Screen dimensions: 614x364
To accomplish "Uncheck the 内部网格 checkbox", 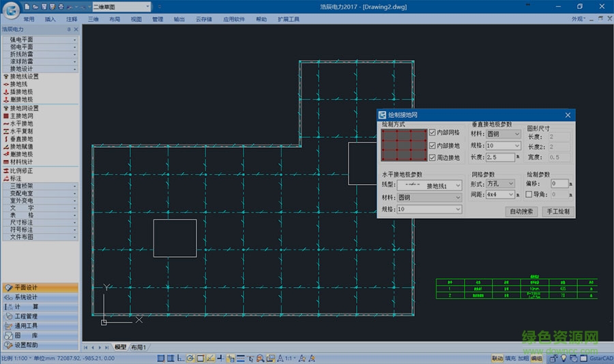I will (432, 133).
